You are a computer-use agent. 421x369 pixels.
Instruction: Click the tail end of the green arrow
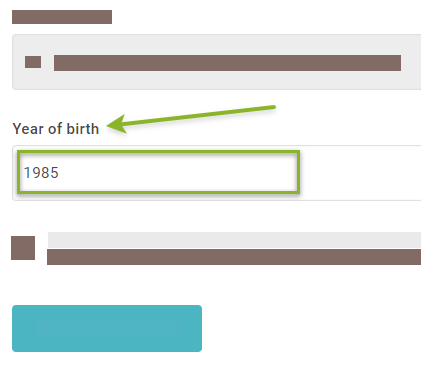(272, 107)
